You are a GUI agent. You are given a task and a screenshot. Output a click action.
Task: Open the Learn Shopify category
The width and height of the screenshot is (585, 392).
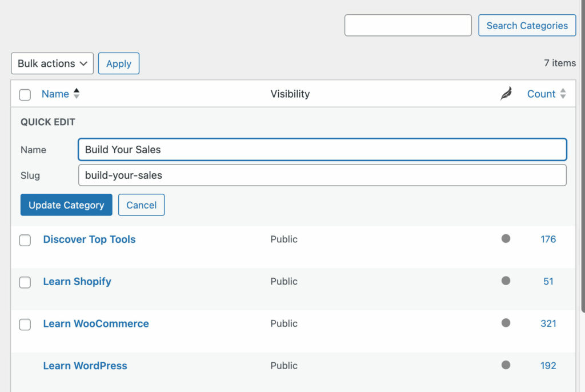pyautogui.click(x=77, y=282)
